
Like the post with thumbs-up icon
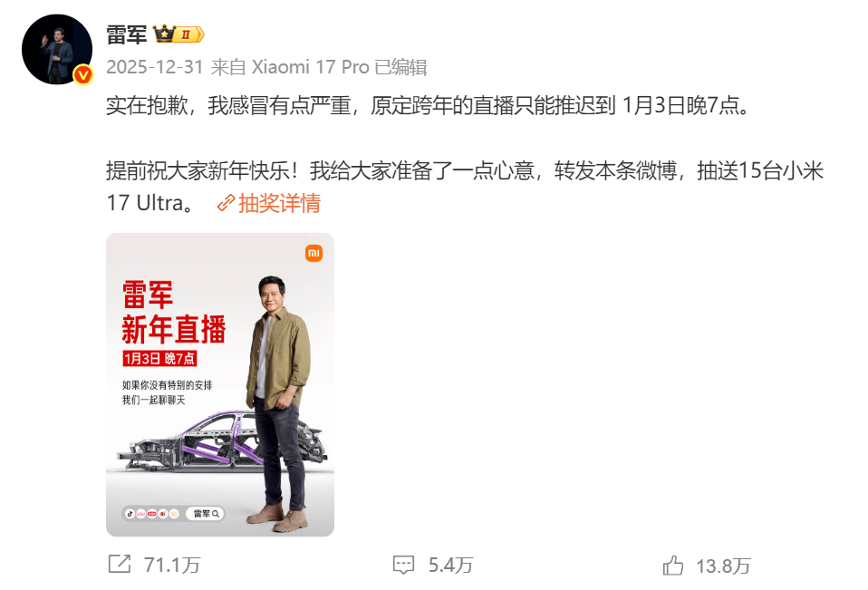[672, 566]
